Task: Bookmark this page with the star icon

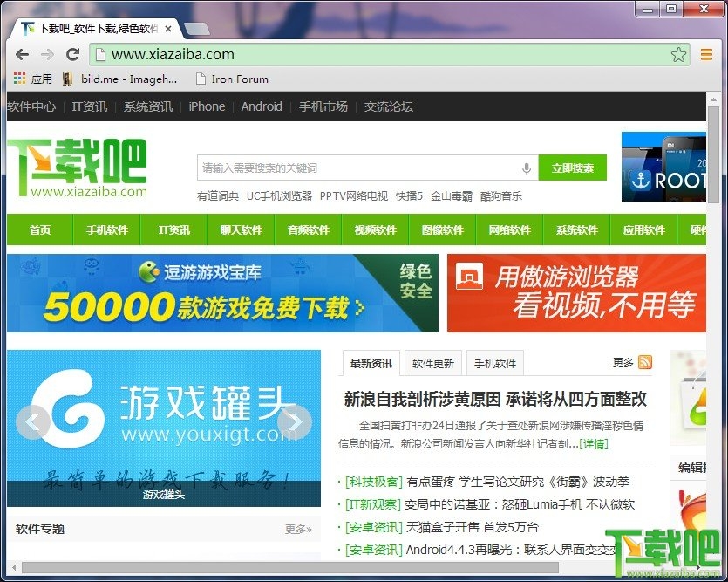Action: pos(678,55)
